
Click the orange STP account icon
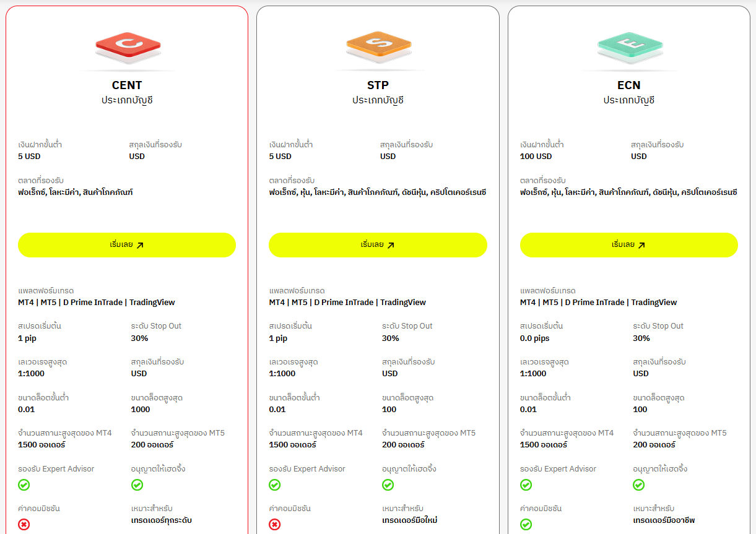pyautogui.click(x=378, y=47)
